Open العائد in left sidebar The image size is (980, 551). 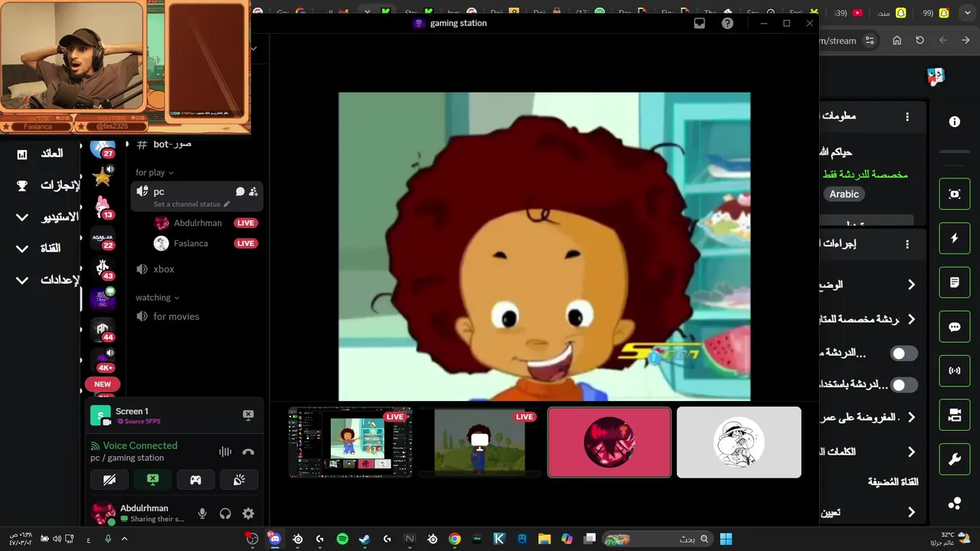pyautogui.click(x=51, y=154)
